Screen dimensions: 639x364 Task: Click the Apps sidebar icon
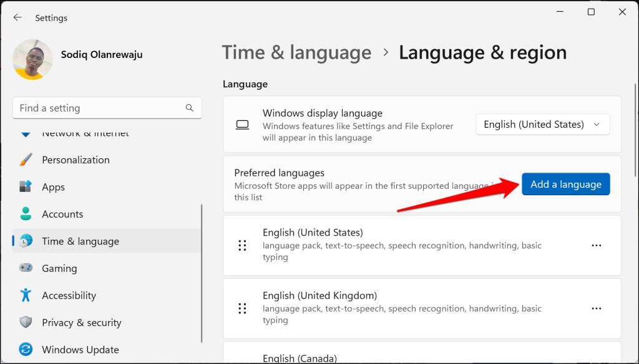click(x=26, y=186)
